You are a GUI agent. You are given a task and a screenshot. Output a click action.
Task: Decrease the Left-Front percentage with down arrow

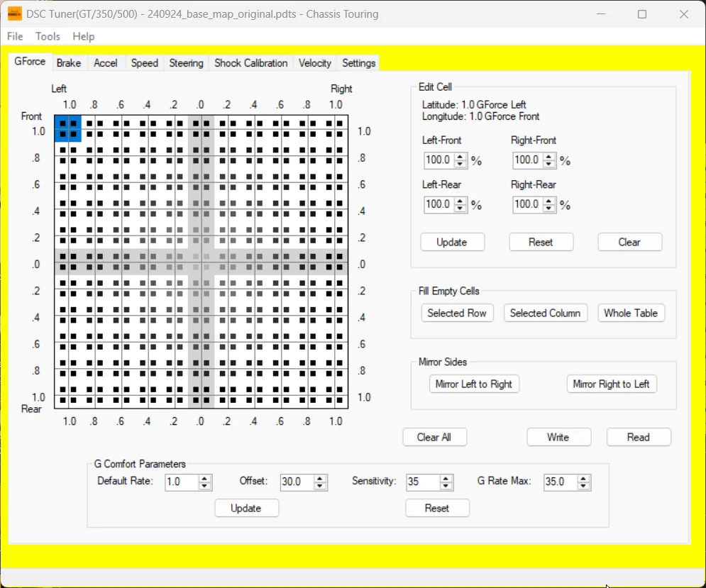point(460,164)
